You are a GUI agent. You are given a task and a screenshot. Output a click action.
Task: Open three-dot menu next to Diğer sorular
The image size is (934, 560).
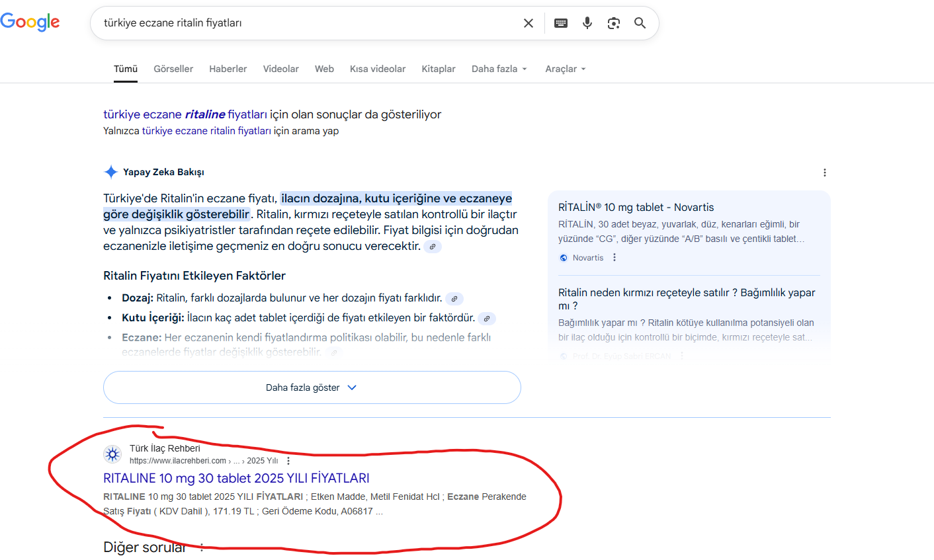tap(202, 547)
